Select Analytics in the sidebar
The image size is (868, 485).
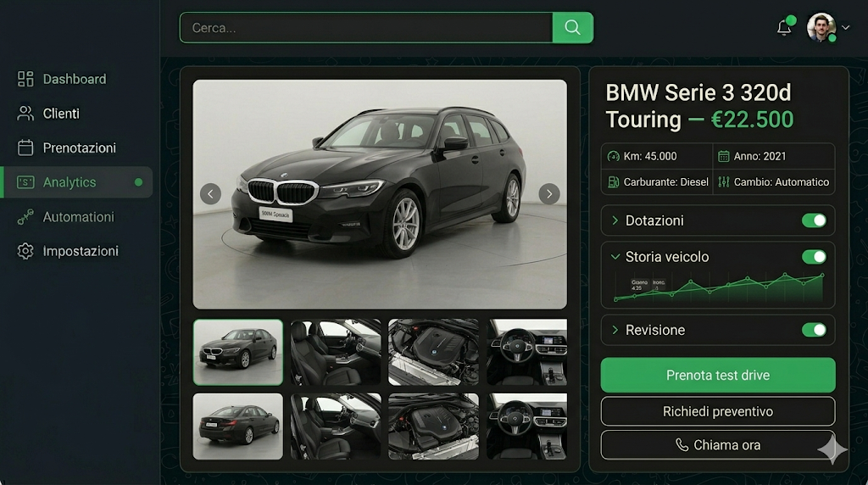pos(76,182)
